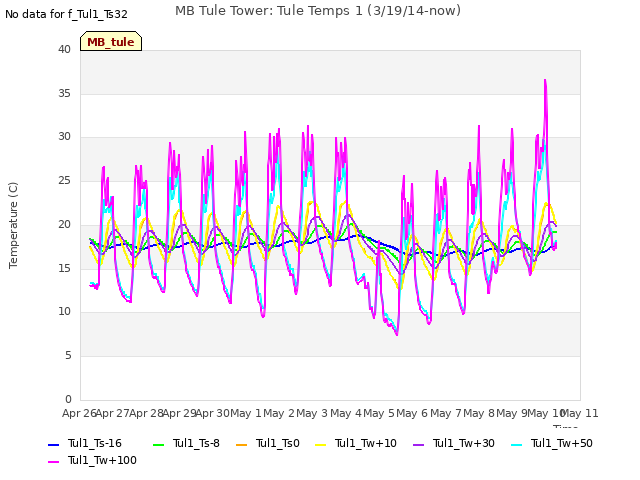This screenshot has height=480, width=640.
Task: Click the purple Tul1_Tw+30 legend color marker
Action: point(419,444)
